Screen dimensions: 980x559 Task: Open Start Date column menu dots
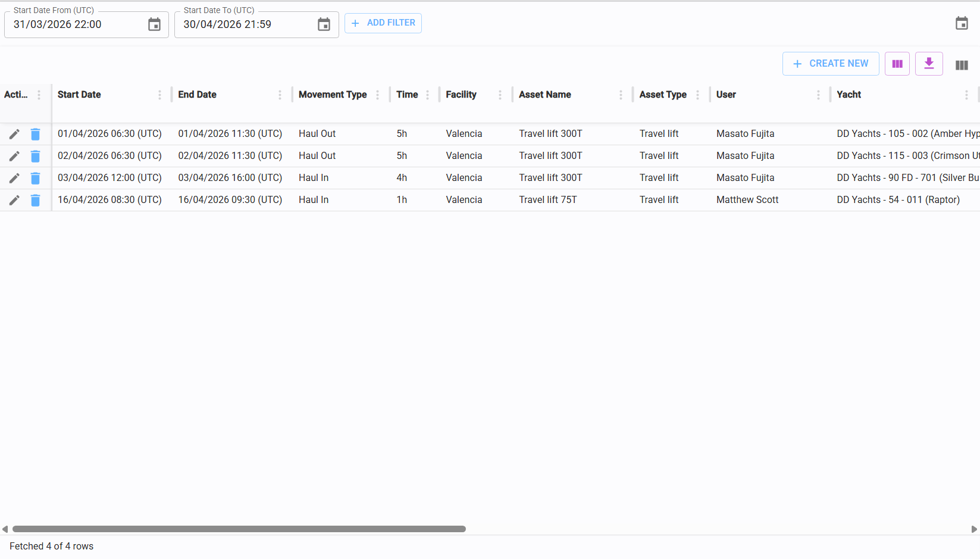pos(159,95)
